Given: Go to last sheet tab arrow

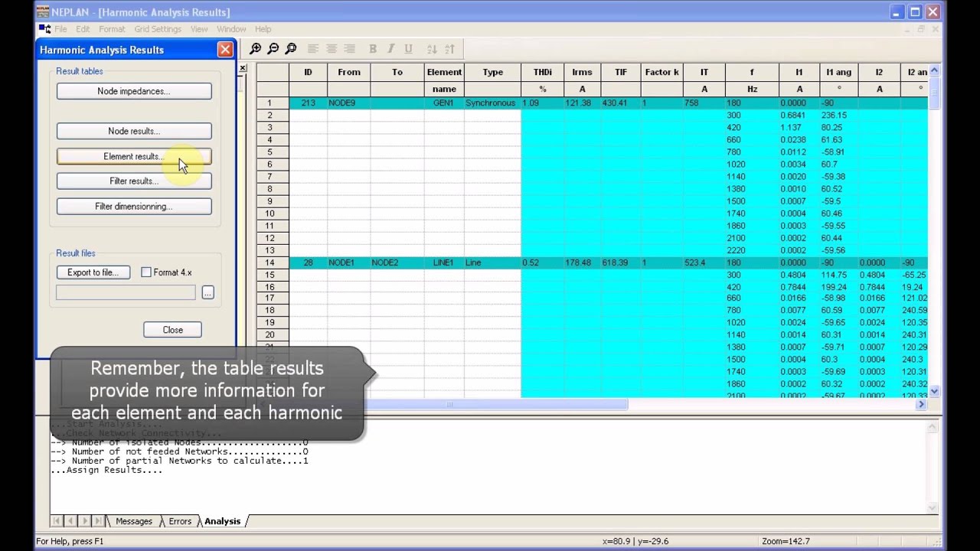Looking at the screenshot, I should 98,521.
